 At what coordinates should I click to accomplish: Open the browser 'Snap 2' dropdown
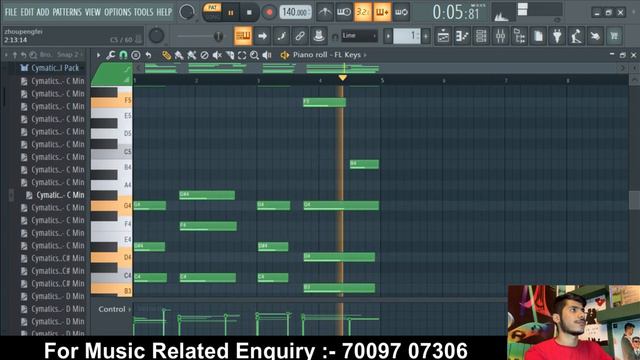[x=70, y=54]
